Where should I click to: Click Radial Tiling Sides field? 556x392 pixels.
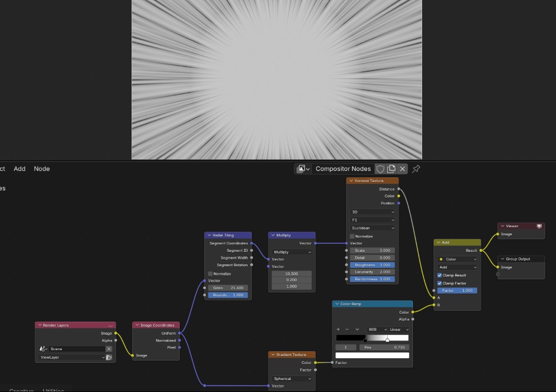pyautogui.click(x=228, y=288)
